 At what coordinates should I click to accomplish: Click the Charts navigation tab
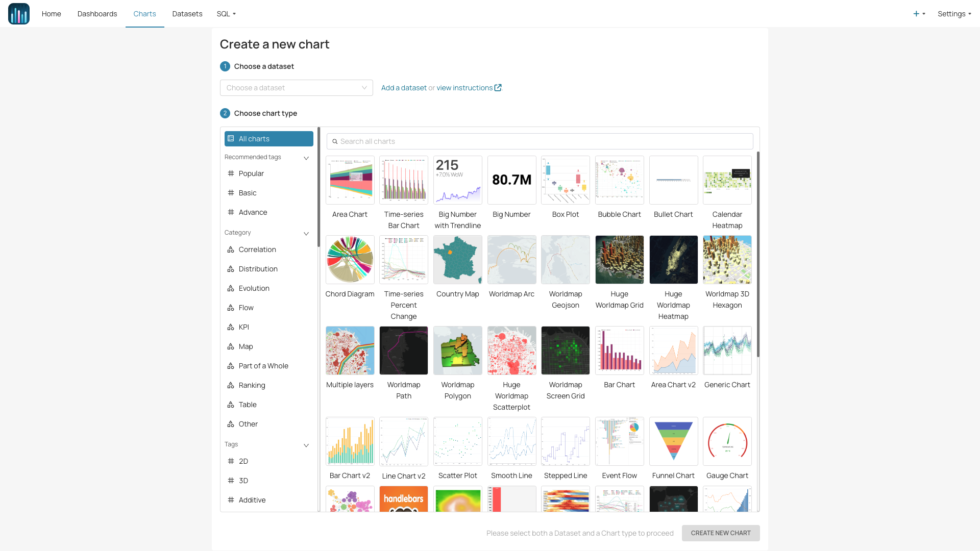pyautogui.click(x=144, y=13)
